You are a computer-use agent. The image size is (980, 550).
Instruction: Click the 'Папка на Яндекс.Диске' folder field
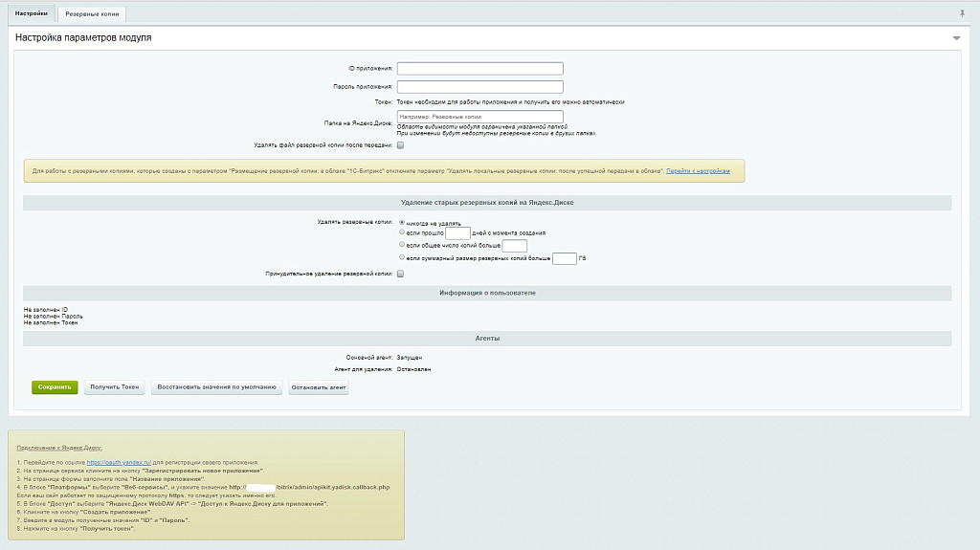pos(479,117)
